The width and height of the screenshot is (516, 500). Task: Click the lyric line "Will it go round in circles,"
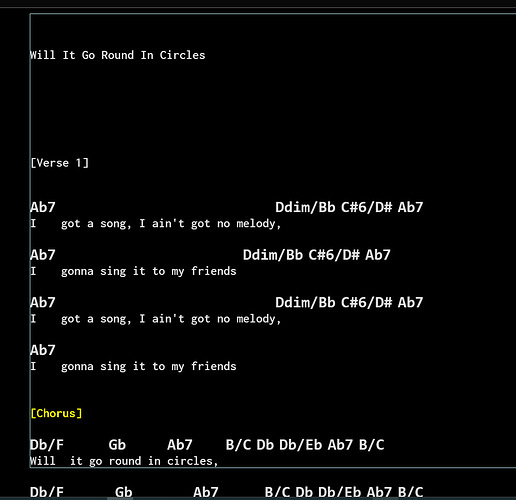click(x=124, y=461)
